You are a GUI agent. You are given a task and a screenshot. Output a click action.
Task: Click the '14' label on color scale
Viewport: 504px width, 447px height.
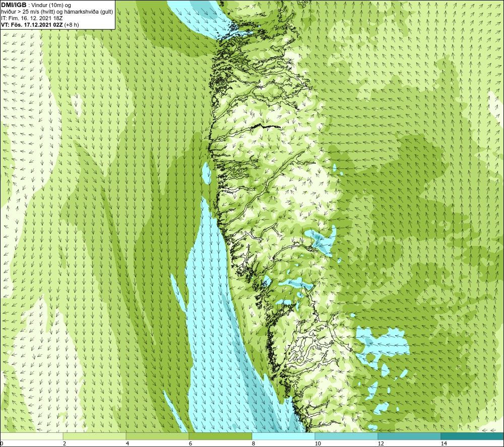point(444,443)
